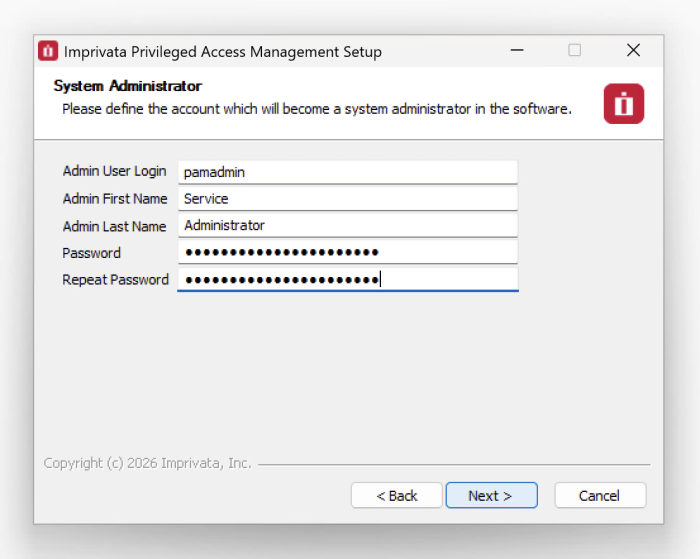Focus the Admin First Name field
The width and height of the screenshot is (700, 559).
347,199
